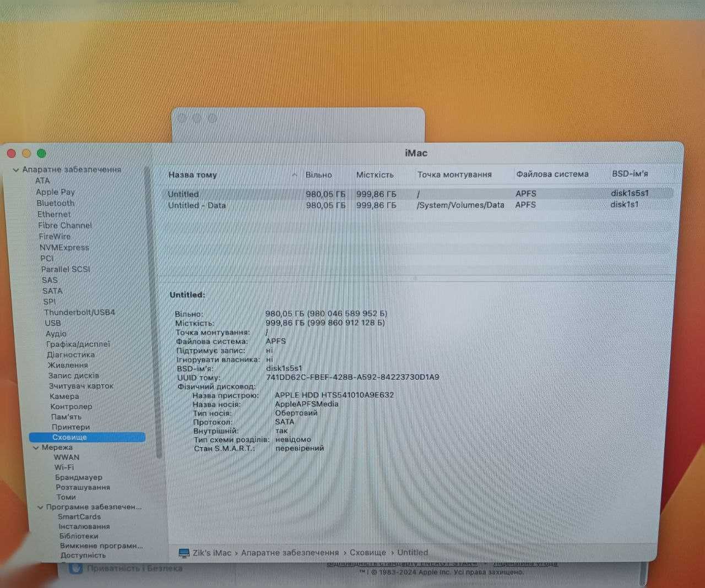Viewport: 705px width, 588px height.
Task: Click the sort arrow in Назва тому header
Action: pos(295,175)
